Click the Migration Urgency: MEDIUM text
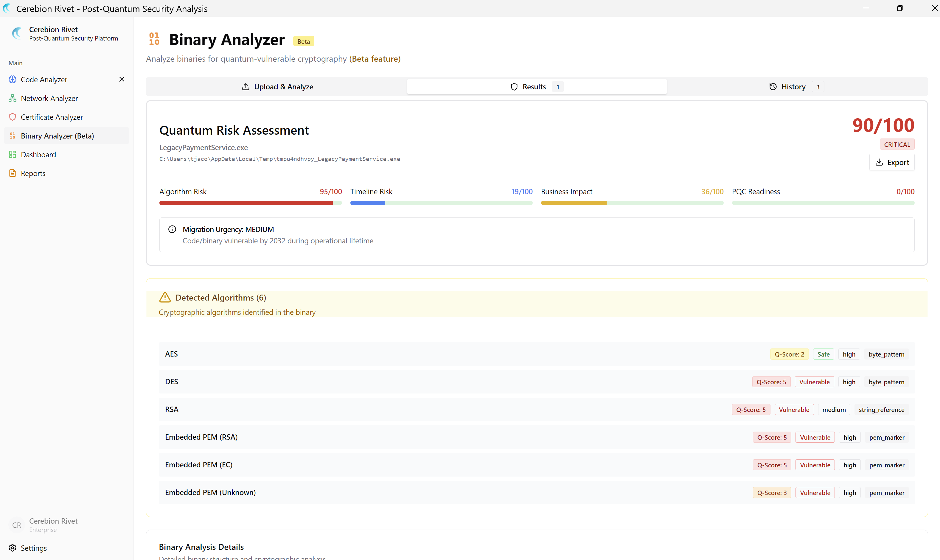940x560 pixels. pyautogui.click(x=228, y=229)
